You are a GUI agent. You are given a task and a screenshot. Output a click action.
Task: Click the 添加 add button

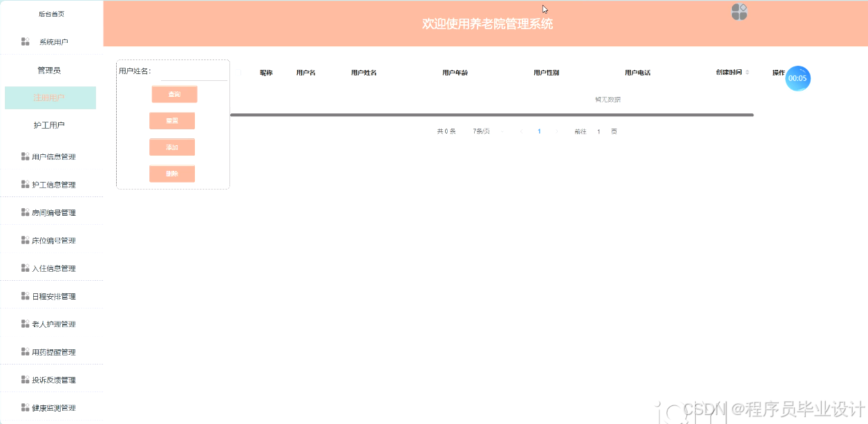tap(172, 147)
